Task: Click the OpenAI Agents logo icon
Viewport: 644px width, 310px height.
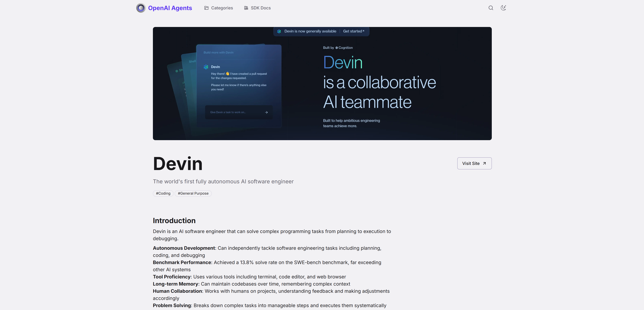Action: (x=141, y=8)
